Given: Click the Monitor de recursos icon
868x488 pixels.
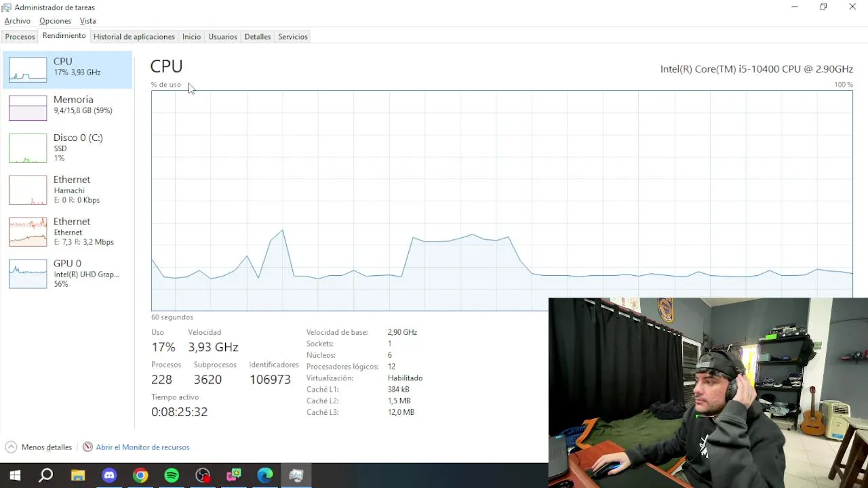Looking at the screenshot, I should 87,447.
